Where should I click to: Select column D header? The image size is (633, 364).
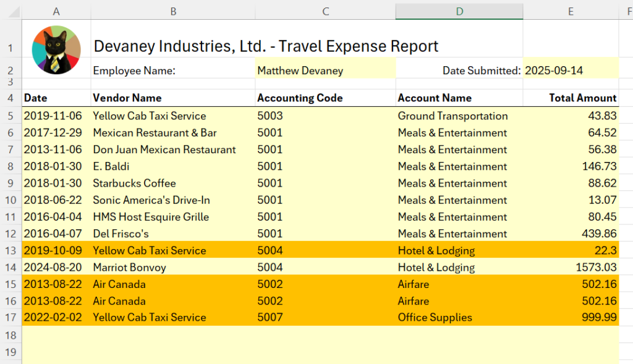tap(459, 11)
